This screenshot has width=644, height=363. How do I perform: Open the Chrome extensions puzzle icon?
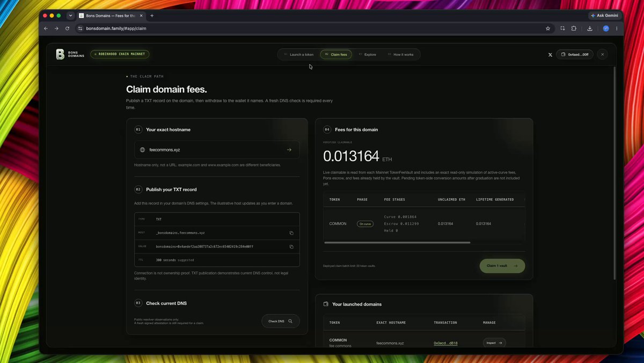click(574, 28)
